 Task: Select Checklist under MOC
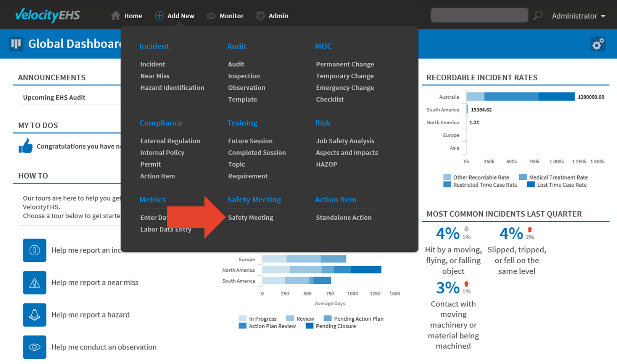[x=330, y=99]
